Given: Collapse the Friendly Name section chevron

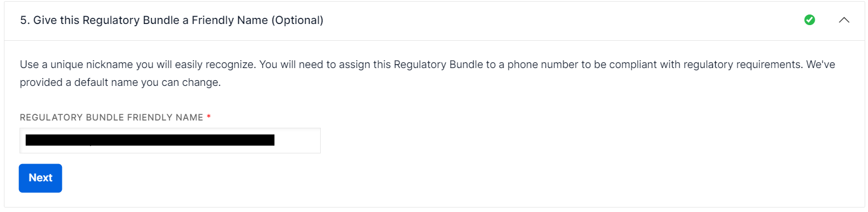Looking at the screenshot, I should [x=844, y=20].
